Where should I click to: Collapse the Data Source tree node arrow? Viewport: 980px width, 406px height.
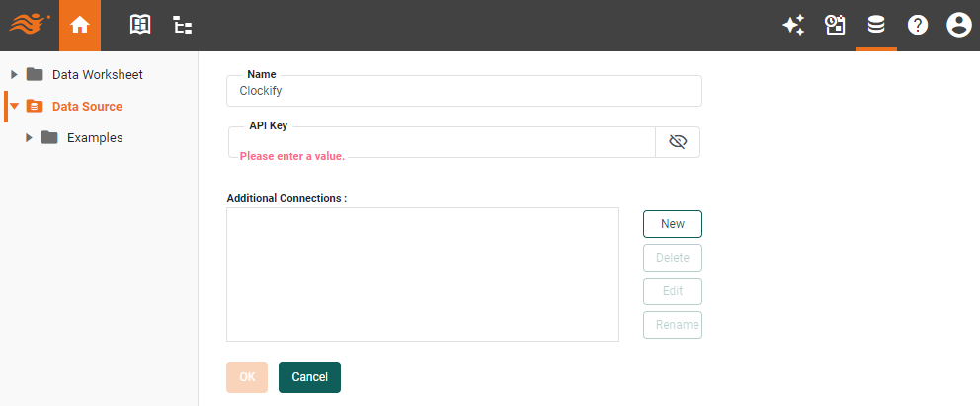click(15, 106)
